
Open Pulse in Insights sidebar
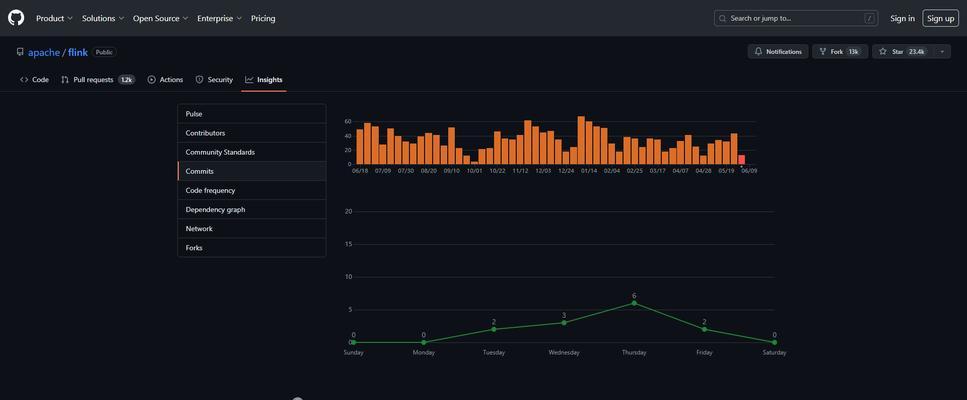(x=252, y=114)
